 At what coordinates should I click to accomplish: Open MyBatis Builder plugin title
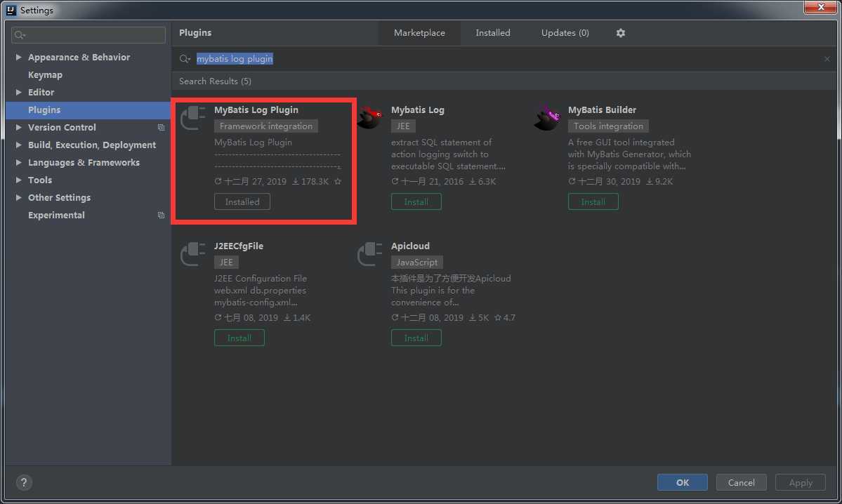(x=602, y=110)
